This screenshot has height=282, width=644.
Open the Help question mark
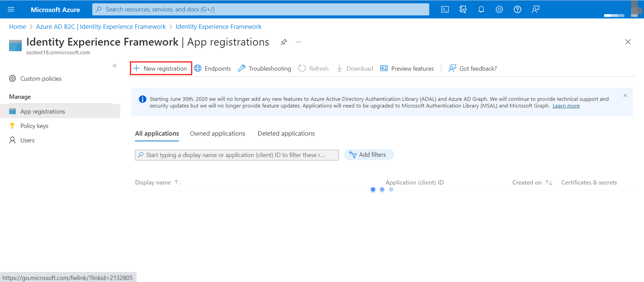point(517,10)
